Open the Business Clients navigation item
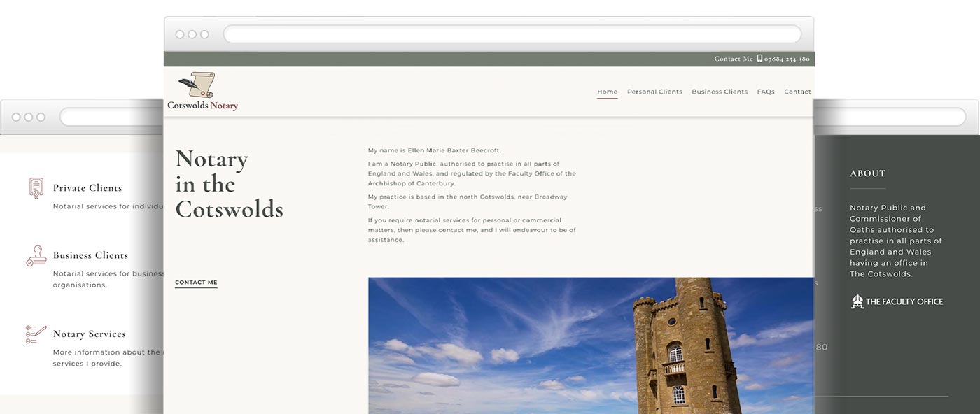The image size is (980, 414). (x=720, y=91)
